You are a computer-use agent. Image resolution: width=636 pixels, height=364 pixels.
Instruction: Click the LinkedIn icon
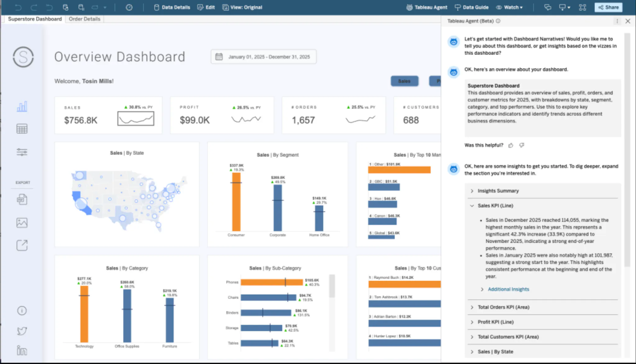[x=22, y=350]
